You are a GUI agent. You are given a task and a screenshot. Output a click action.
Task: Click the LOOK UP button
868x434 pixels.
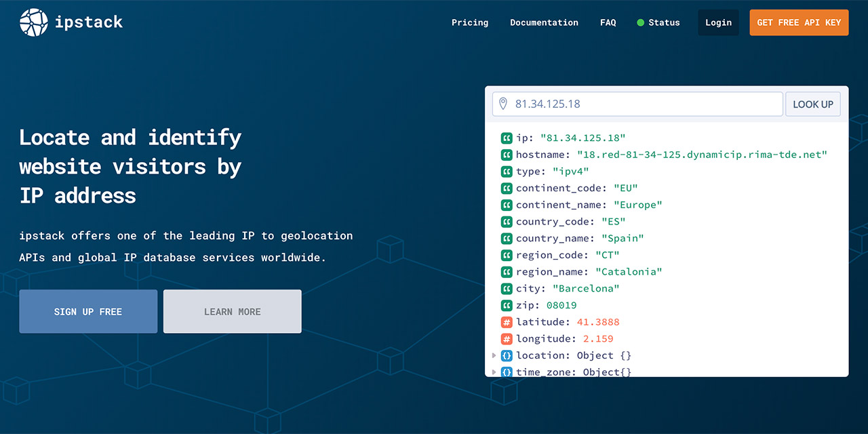tap(813, 104)
